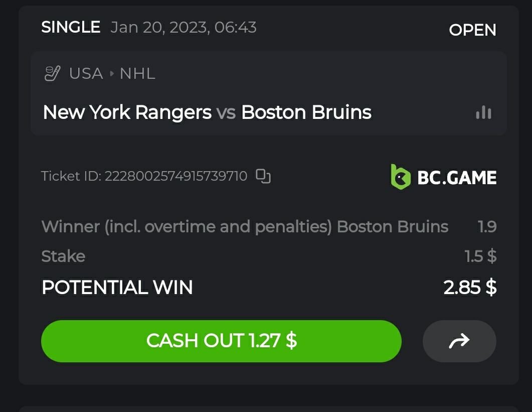Screen dimensions: 532x412
Task: Click the share arrow button
Action: (459, 341)
